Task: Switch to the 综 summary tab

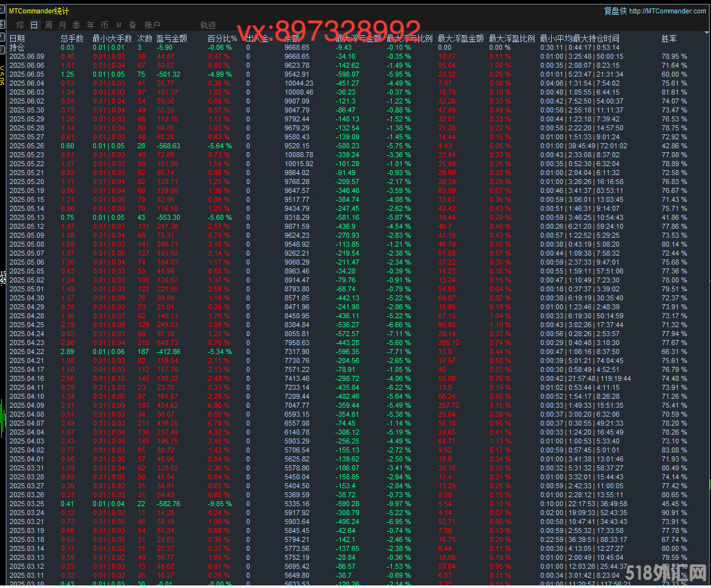Action: (x=20, y=25)
